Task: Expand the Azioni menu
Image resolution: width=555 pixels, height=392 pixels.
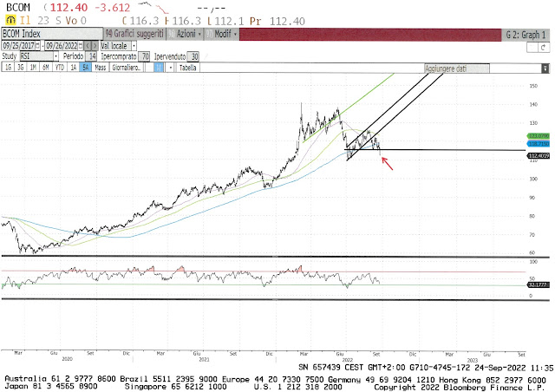Action: [x=185, y=34]
